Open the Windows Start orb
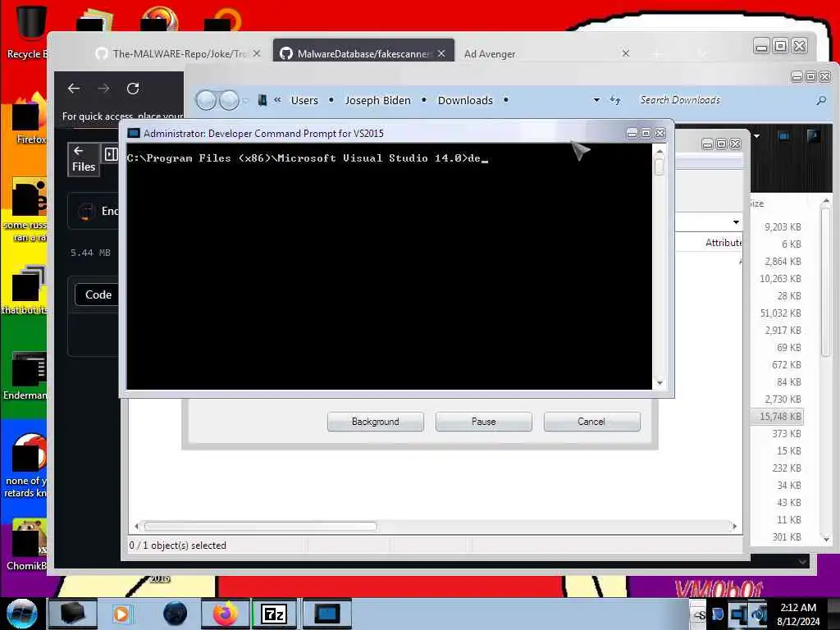The width and height of the screenshot is (840, 630). click(x=22, y=614)
